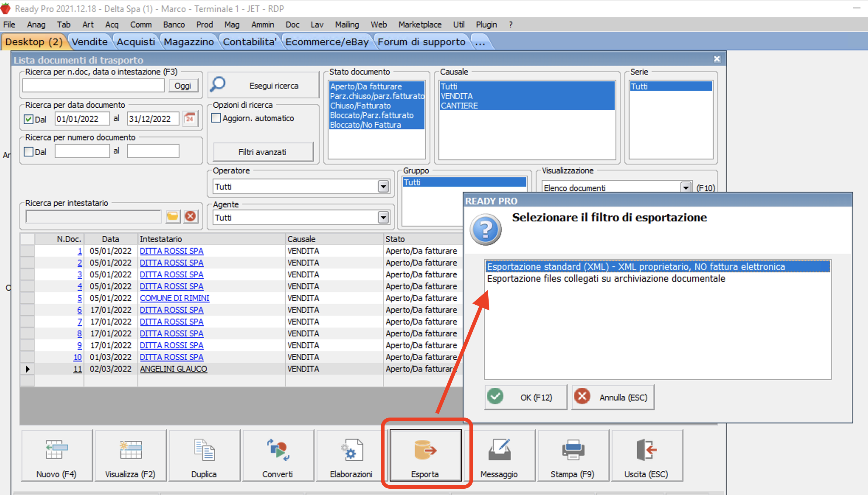The height and width of the screenshot is (495, 868).
Task: Open the Mag menu
Action: click(x=232, y=24)
